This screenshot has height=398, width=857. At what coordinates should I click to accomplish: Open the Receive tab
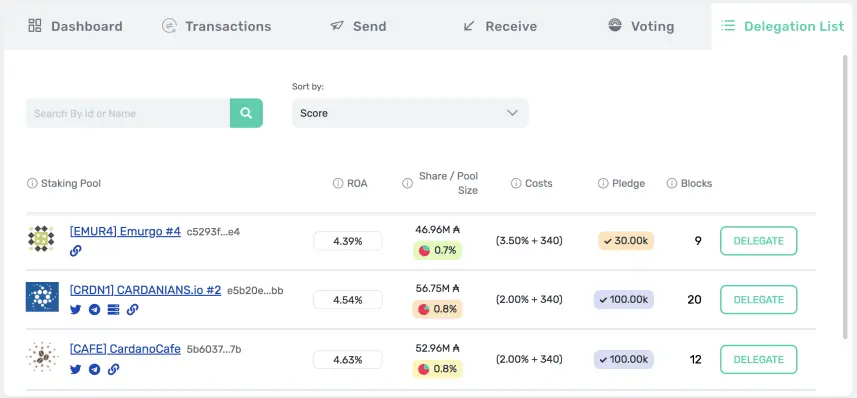(500, 26)
